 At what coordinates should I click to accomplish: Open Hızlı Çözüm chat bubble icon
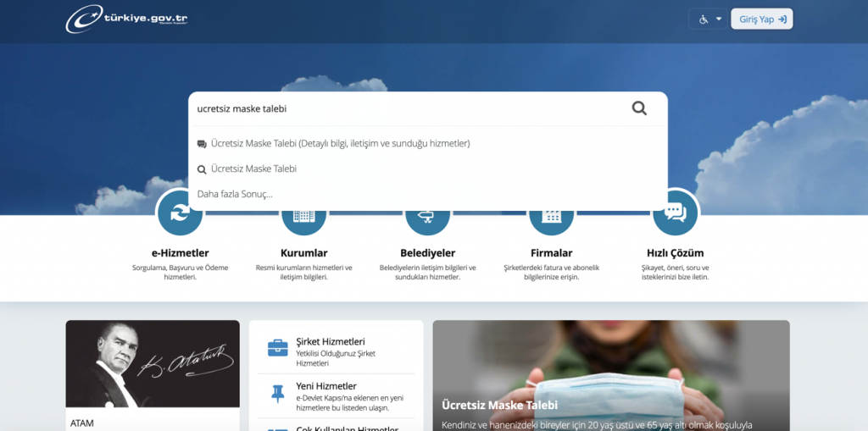pyautogui.click(x=675, y=213)
